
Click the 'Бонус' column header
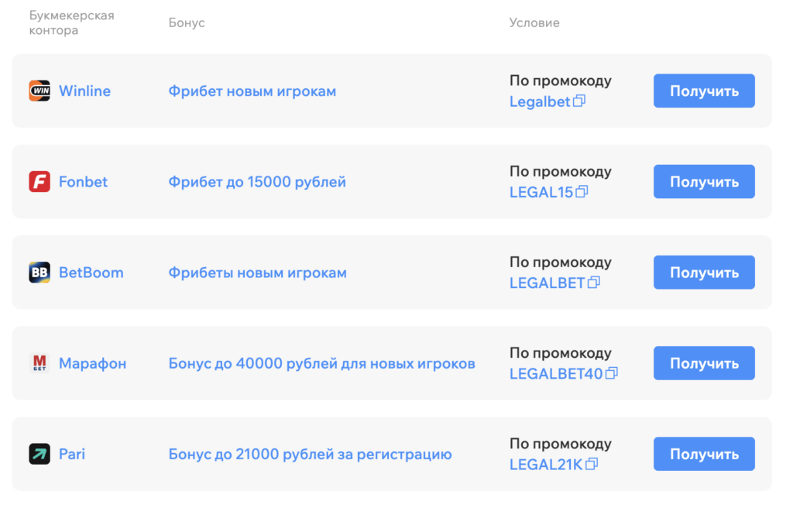point(187,22)
